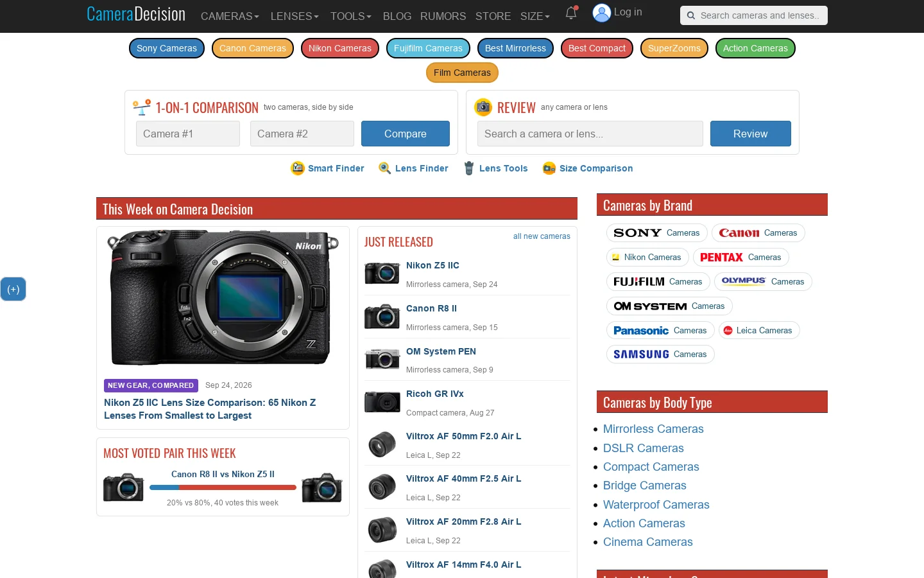924x578 pixels.
Task: Select the Action Cameras pill button
Action: tap(755, 48)
